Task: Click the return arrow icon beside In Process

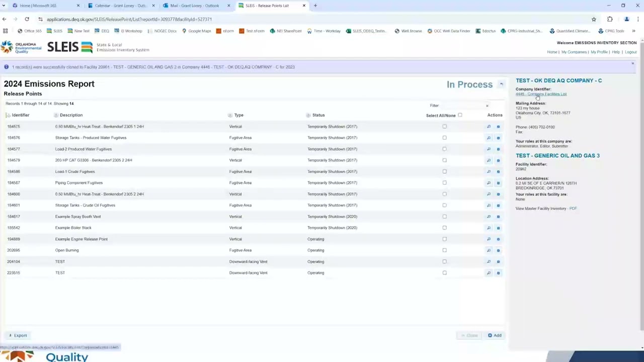Action: (501, 84)
